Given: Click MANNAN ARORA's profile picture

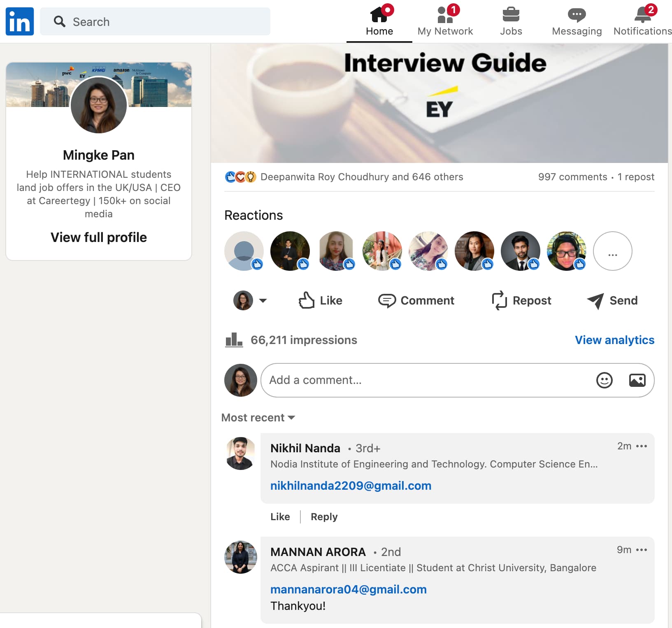Looking at the screenshot, I should pos(241,557).
